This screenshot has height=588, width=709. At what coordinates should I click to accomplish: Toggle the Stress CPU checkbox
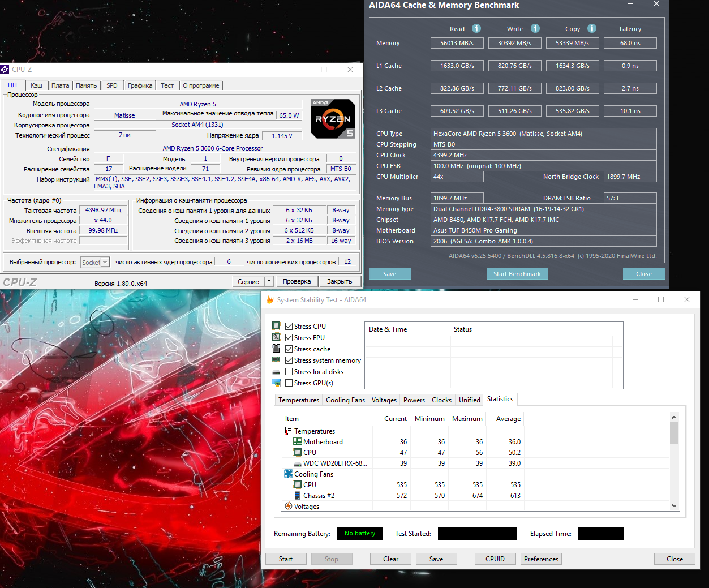tap(289, 326)
